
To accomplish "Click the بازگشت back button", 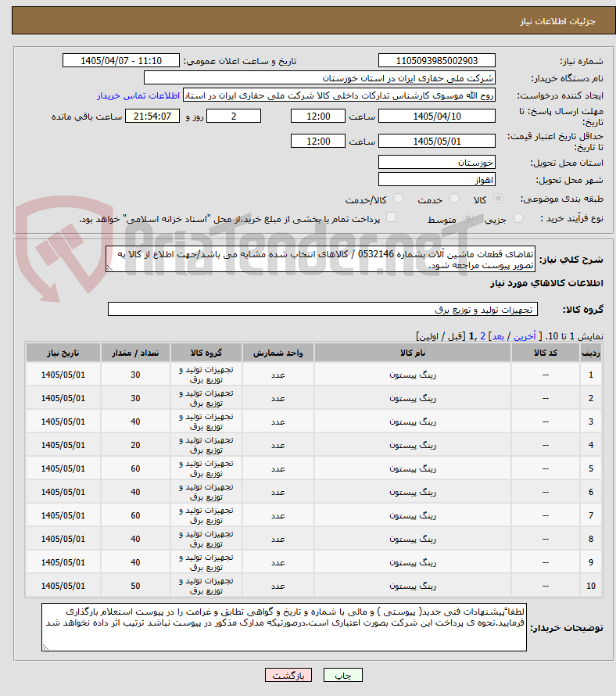I will tap(288, 675).
